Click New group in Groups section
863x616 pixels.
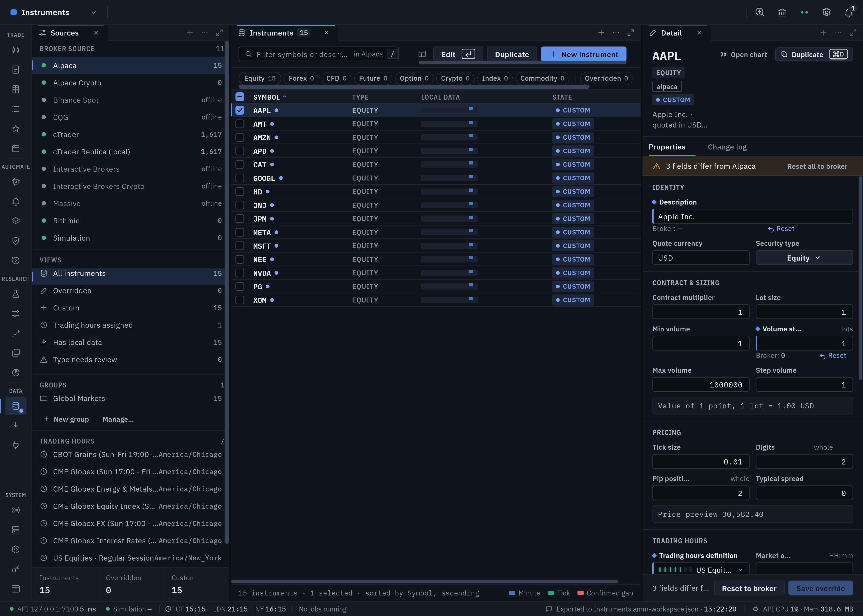pyautogui.click(x=66, y=419)
